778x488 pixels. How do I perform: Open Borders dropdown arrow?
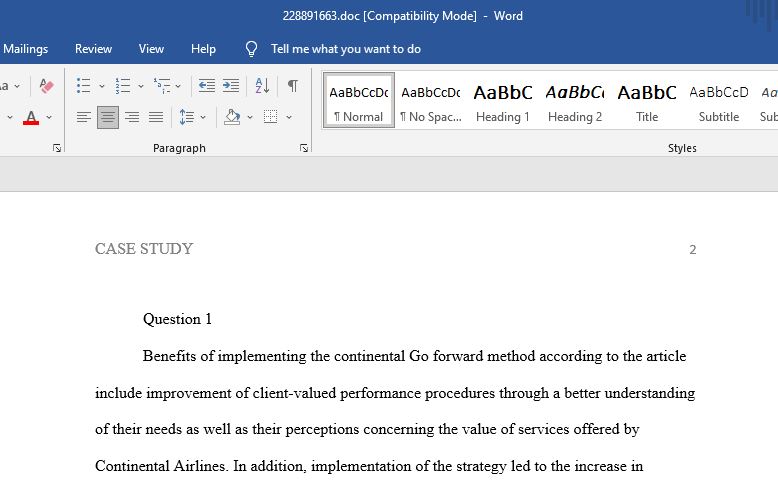click(x=289, y=118)
